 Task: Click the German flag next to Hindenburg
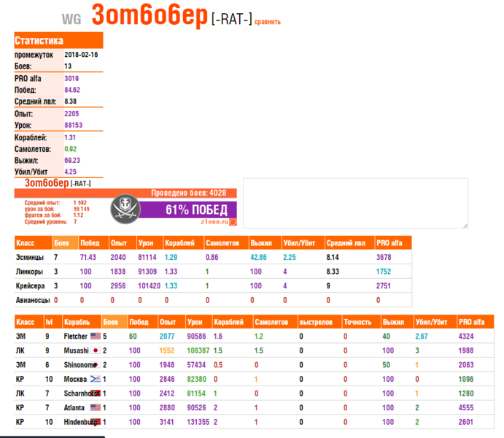click(x=96, y=422)
